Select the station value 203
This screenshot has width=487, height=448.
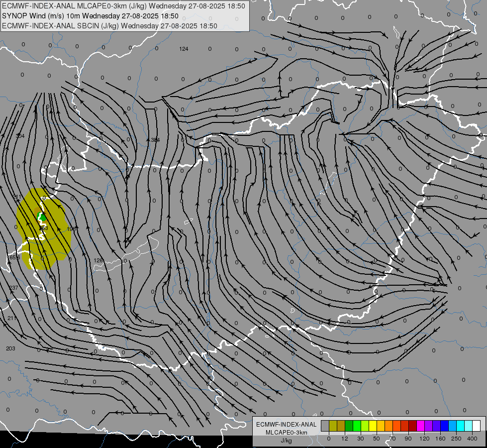point(10,348)
